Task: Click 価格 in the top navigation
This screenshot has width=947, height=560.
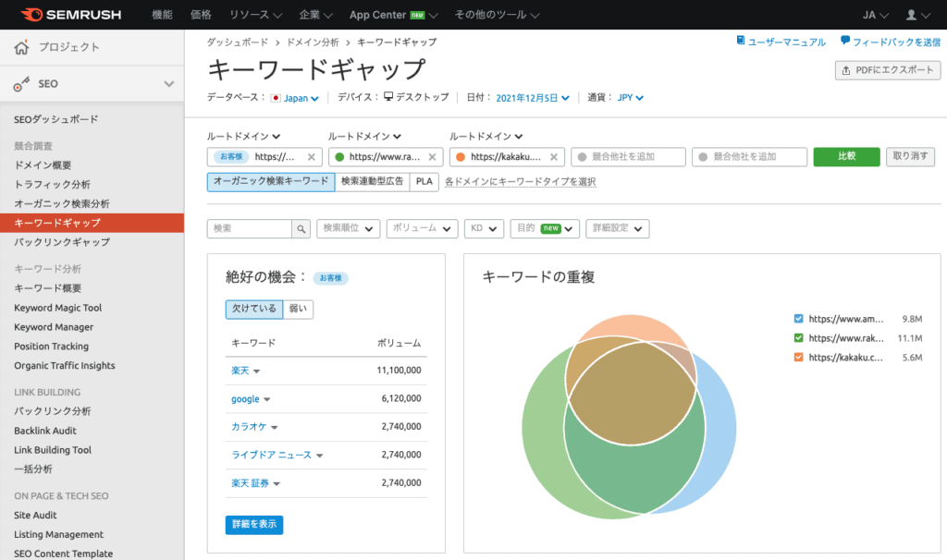Action: [x=201, y=15]
